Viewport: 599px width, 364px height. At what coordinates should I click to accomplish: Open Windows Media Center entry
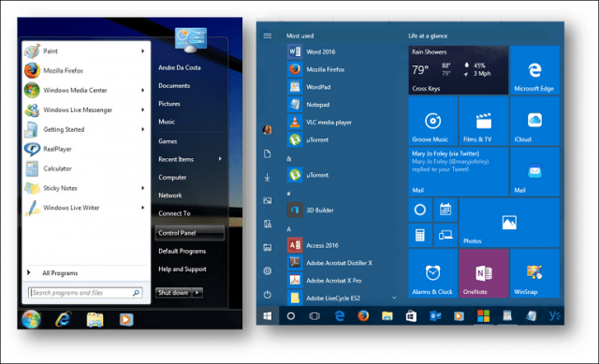coord(86,90)
